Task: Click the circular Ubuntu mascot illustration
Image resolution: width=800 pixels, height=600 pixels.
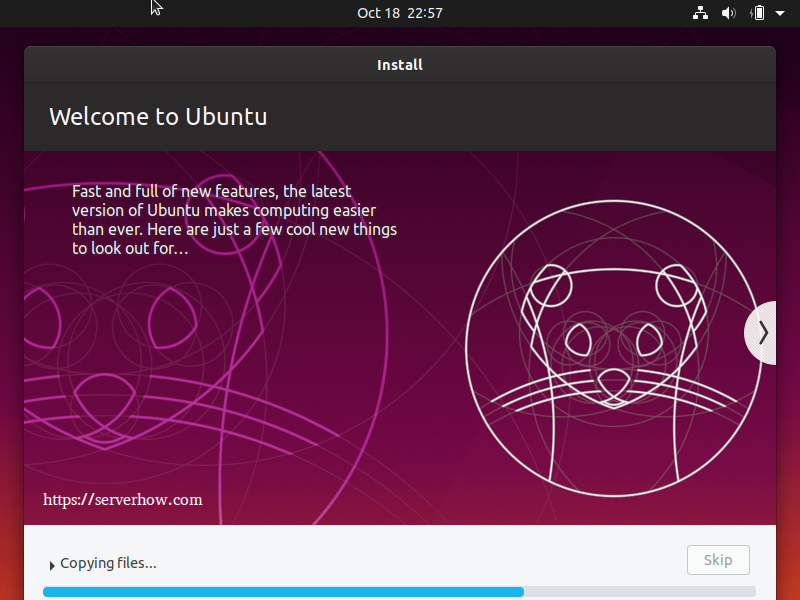Action: click(614, 348)
